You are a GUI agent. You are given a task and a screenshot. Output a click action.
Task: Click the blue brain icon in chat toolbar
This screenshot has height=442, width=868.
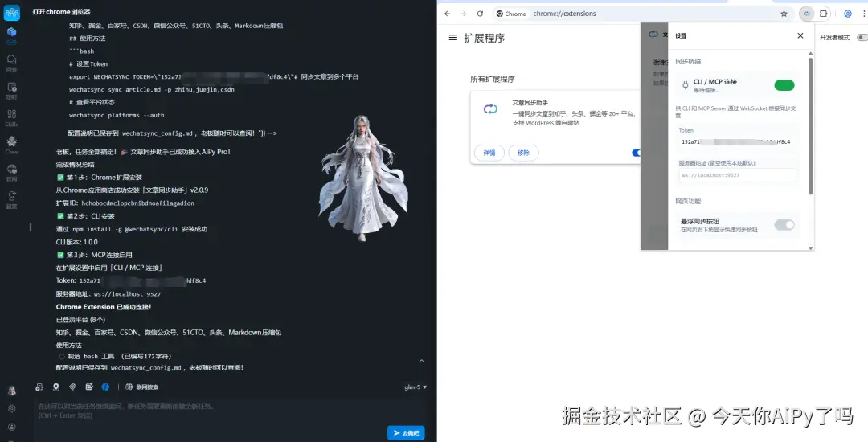[105, 387]
